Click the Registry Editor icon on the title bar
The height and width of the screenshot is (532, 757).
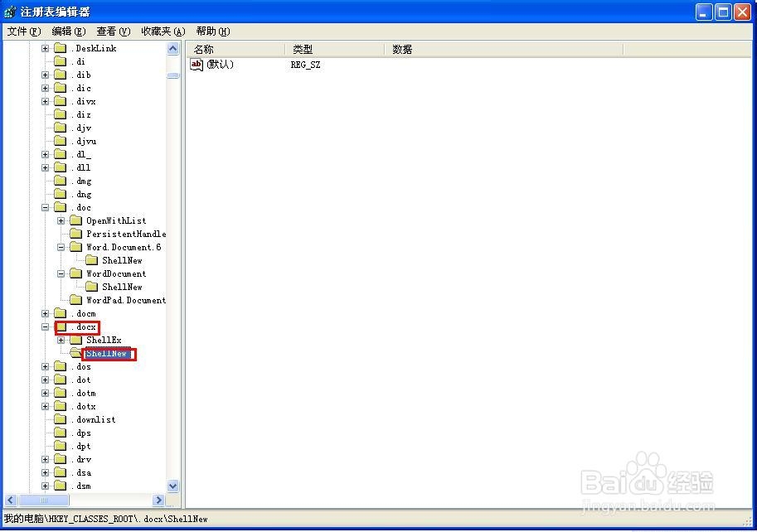pyautogui.click(x=8, y=11)
